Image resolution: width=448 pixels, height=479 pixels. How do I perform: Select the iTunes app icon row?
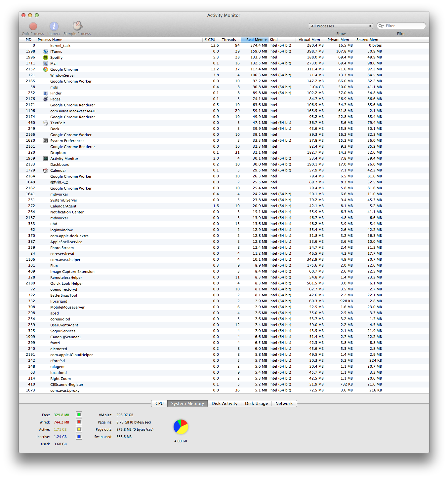click(224, 52)
